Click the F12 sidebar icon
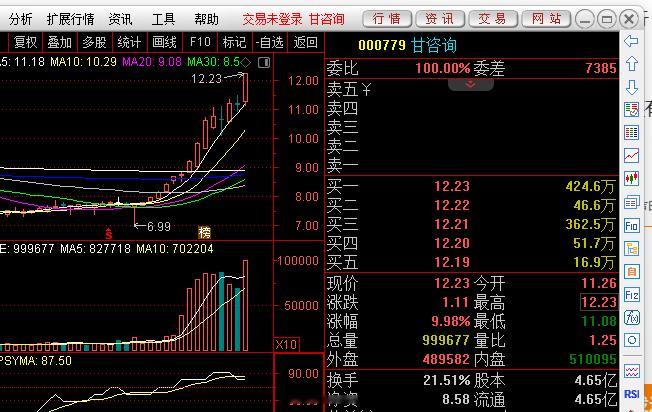This screenshot has height=412, width=652. 632,295
